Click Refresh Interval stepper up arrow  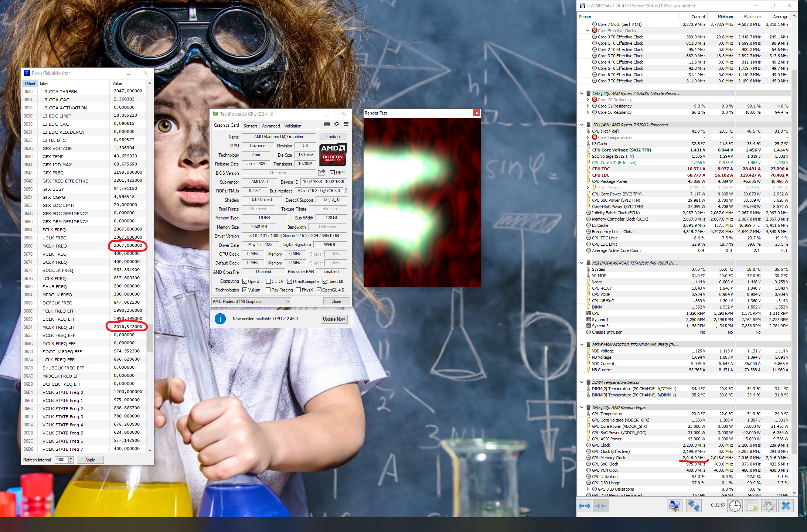(71, 458)
